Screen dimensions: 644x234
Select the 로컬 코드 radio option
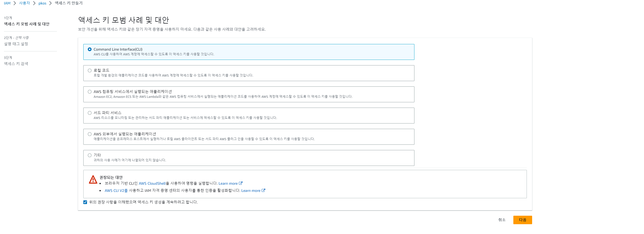[x=90, y=70]
